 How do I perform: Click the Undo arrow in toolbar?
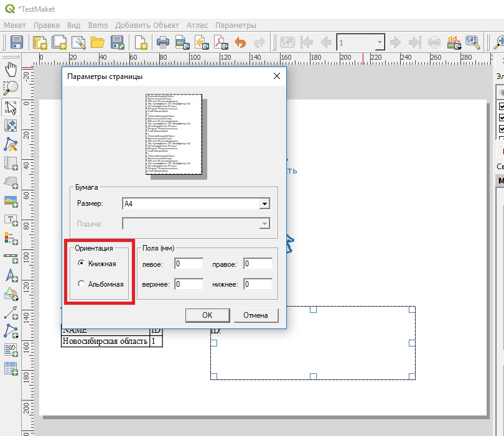pyautogui.click(x=240, y=42)
